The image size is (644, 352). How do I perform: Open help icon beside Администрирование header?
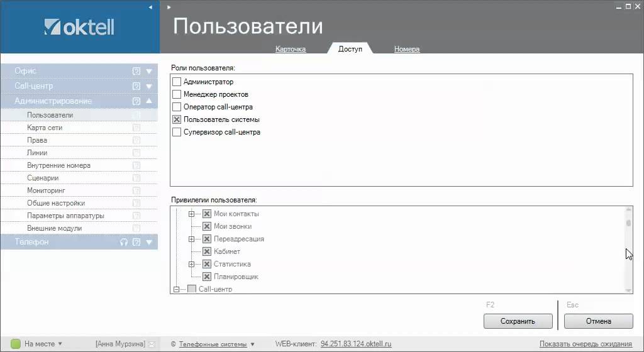(136, 101)
